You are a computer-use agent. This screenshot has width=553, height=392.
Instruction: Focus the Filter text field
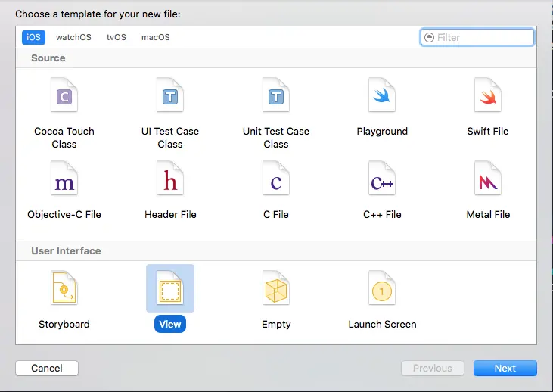477,37
